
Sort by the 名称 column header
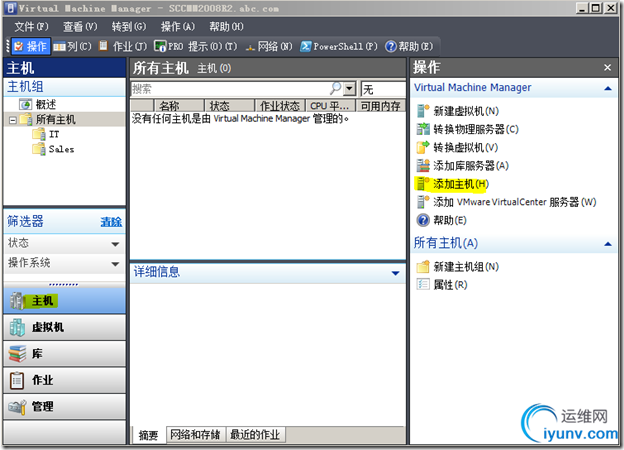point(179,106)
